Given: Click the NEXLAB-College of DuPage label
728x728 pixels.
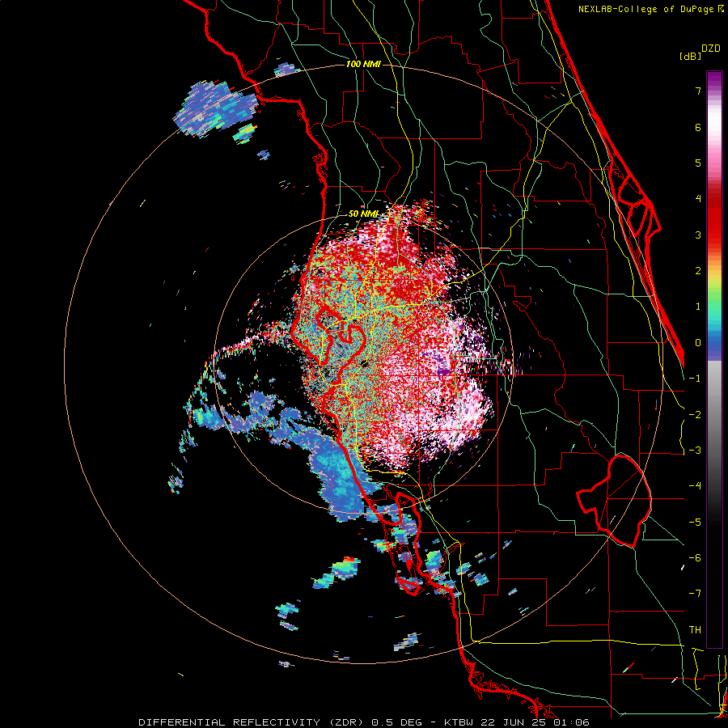Looking at the screenshot, I should point(647,9).
